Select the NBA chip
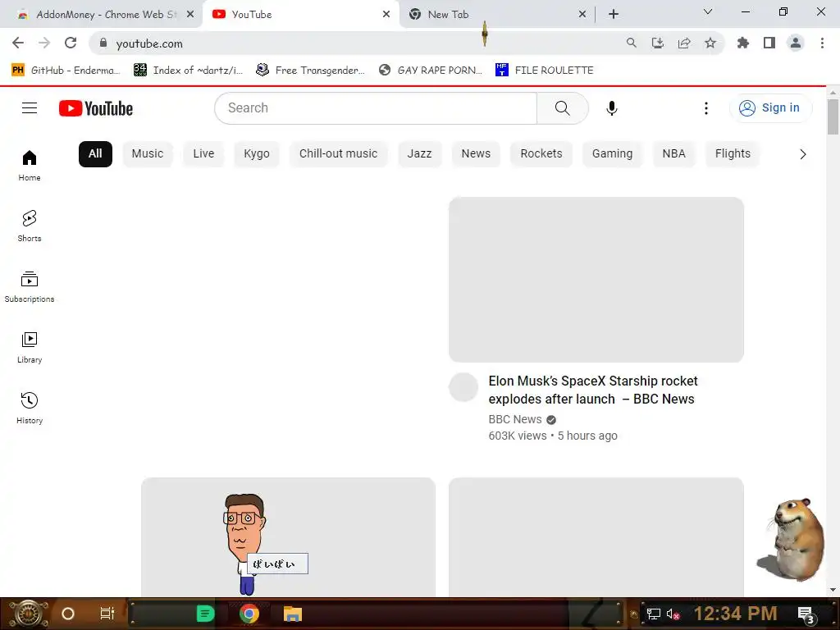The width and height of the screenshot is (840, 630). pyautogui.click(x=674, y=153)
